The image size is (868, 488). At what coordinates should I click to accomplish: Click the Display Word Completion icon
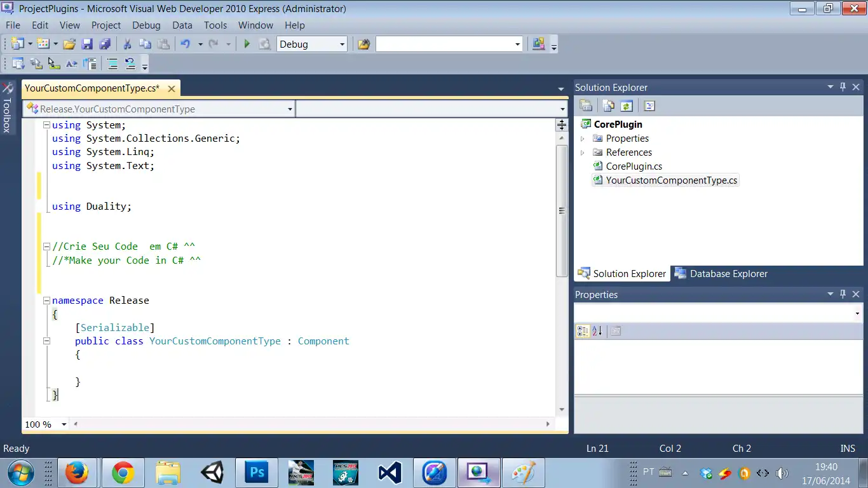pyautogui.click(x=71, y=64)
